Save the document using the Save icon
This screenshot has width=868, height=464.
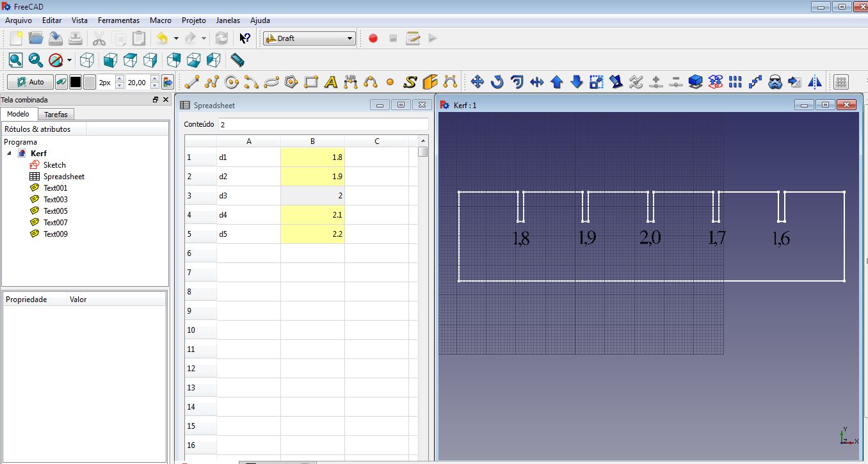(x=56, y=38)
